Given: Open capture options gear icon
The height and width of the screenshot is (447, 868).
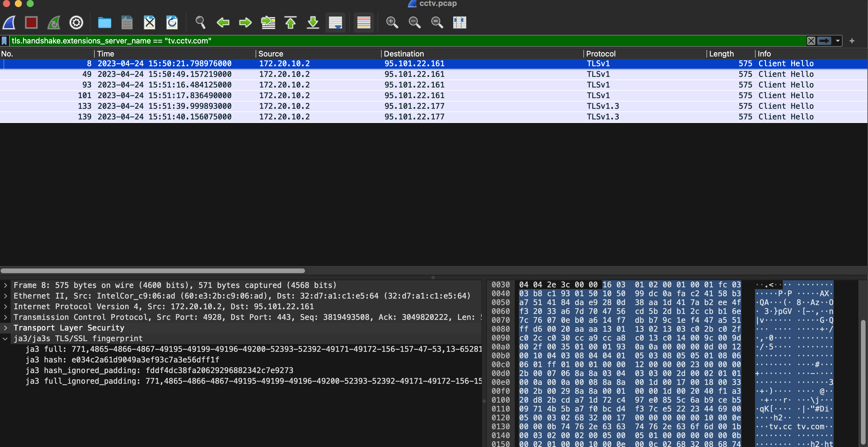Looking at the screenshot, I should pyautogui.click(x=76, y=22).
